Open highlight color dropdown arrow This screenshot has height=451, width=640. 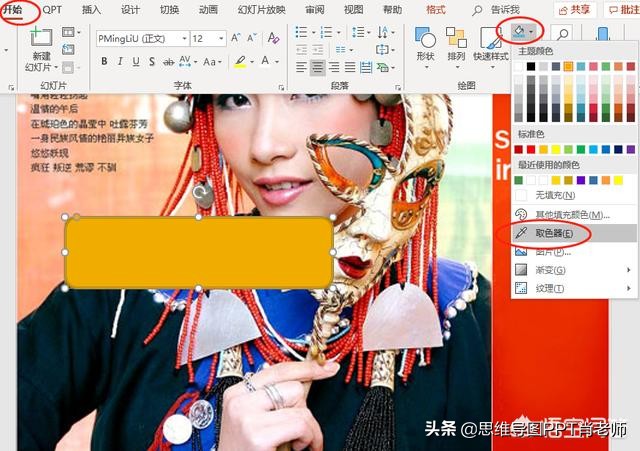tap(252, 62)
